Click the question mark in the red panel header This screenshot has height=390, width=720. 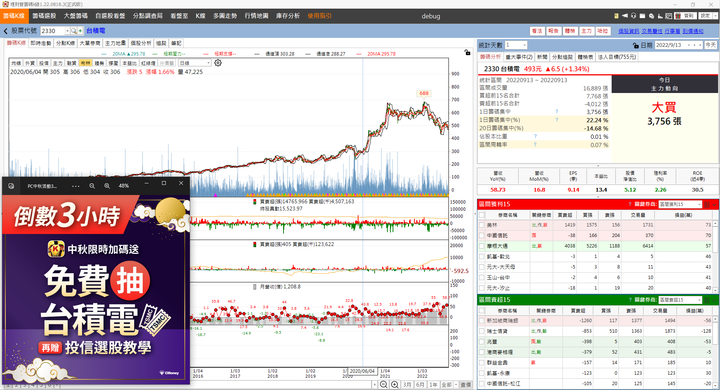[630, 204]
